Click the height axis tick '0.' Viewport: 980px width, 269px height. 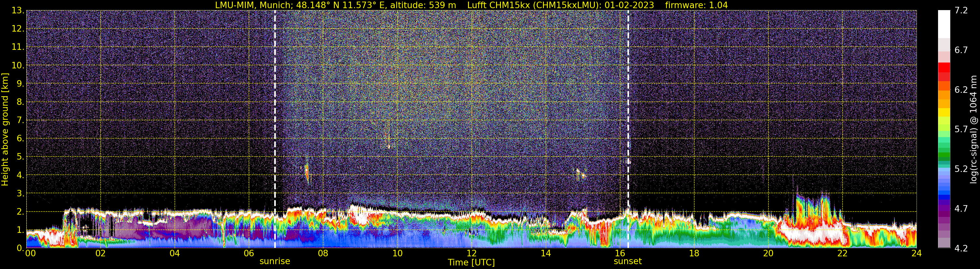[20, 248]
